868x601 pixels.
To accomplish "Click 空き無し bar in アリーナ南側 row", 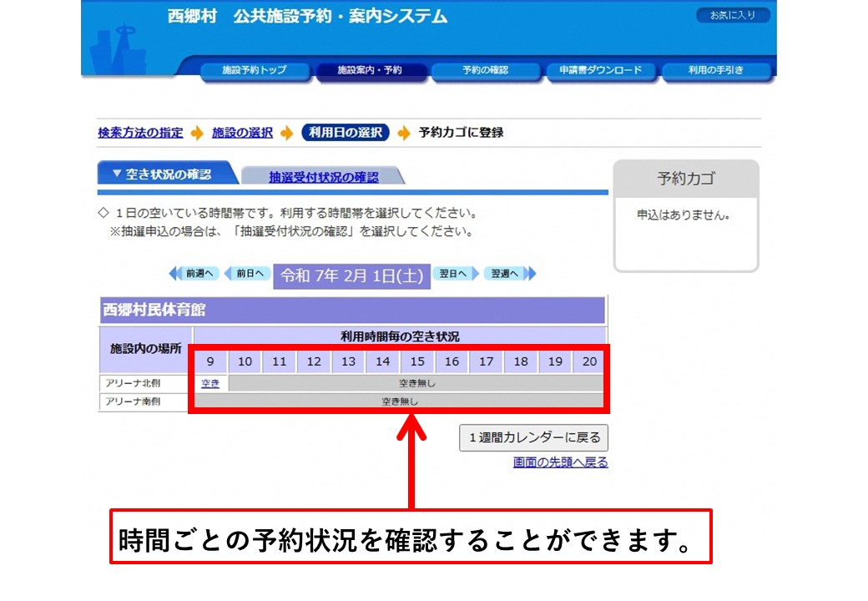I will [399, 402].
